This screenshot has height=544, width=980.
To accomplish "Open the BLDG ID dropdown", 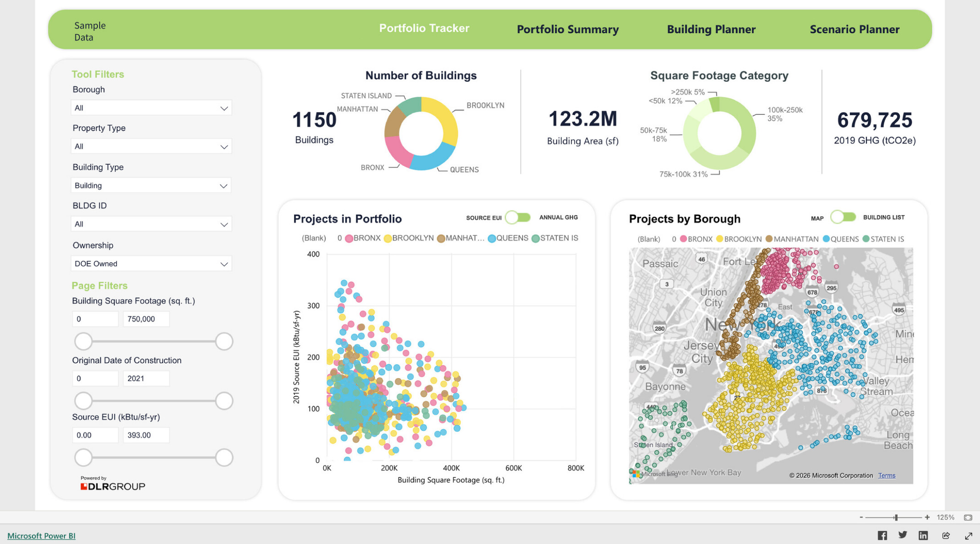I will click(x=151, y=224).
